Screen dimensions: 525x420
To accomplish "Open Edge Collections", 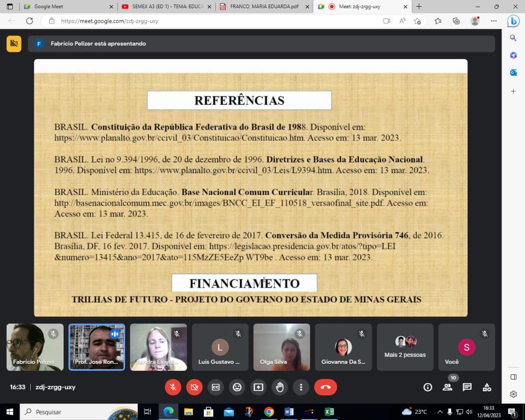I will 456,21.
